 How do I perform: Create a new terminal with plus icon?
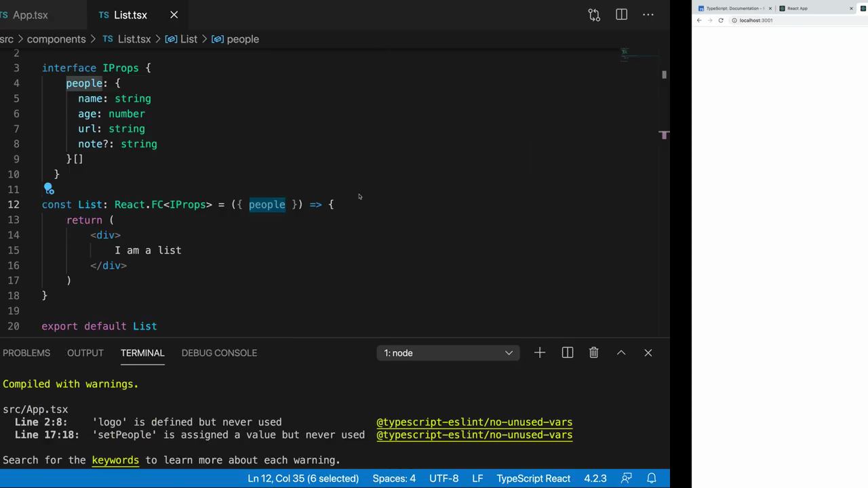540,352
